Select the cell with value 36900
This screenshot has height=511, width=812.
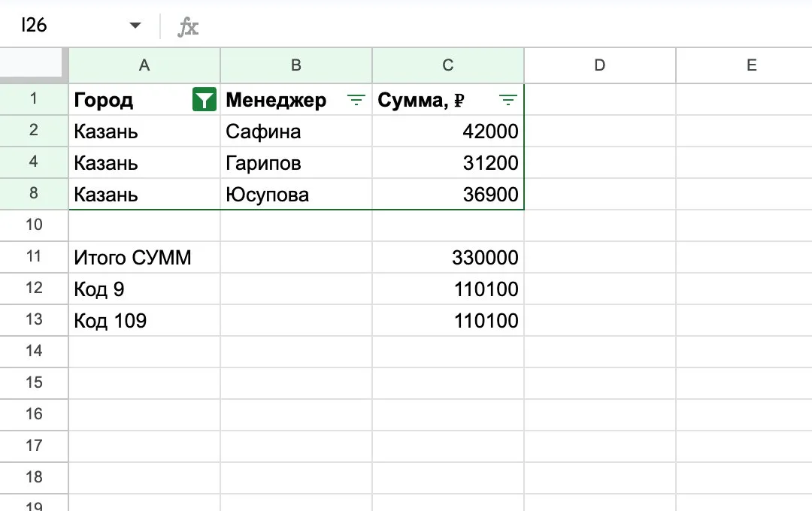click(448, 194)
